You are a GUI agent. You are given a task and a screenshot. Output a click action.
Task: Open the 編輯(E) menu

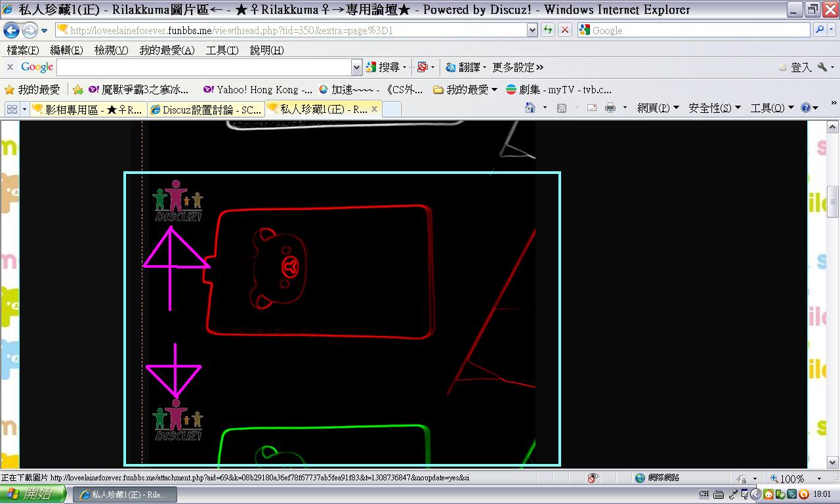click(x=67, y=51)
